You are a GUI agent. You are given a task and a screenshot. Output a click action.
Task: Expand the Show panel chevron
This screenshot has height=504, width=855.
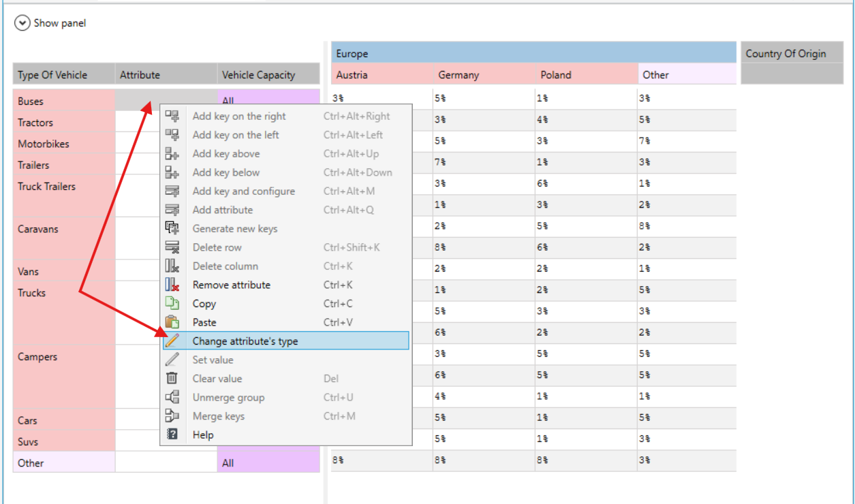tap(22, 23)
